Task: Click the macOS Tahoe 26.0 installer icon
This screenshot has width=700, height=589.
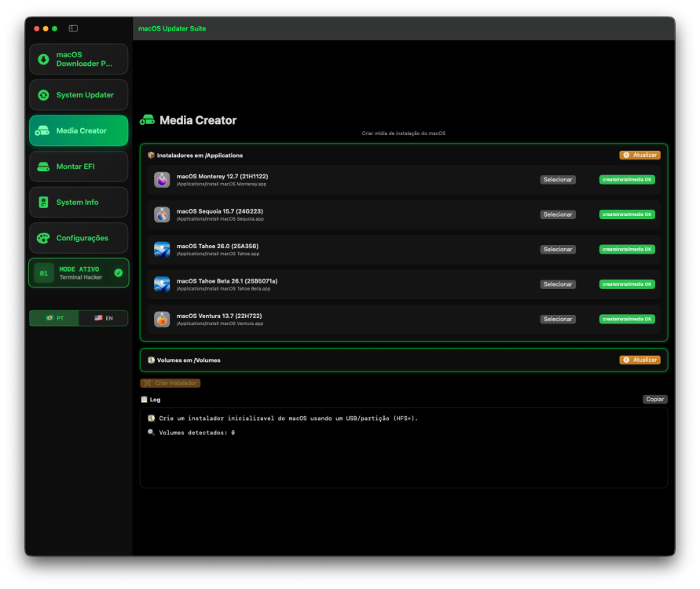Action: [162, 250]
